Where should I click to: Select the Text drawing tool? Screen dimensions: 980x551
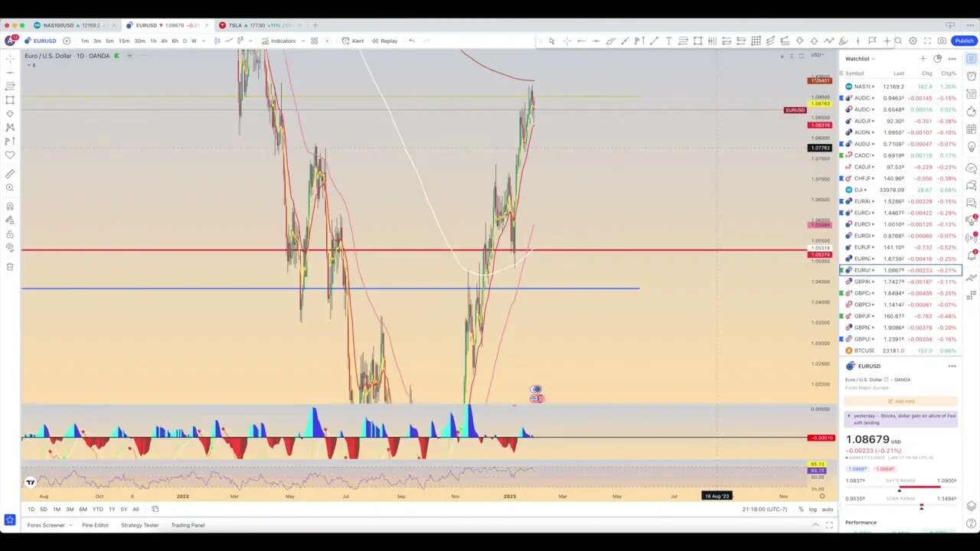(x=668, y=41)
